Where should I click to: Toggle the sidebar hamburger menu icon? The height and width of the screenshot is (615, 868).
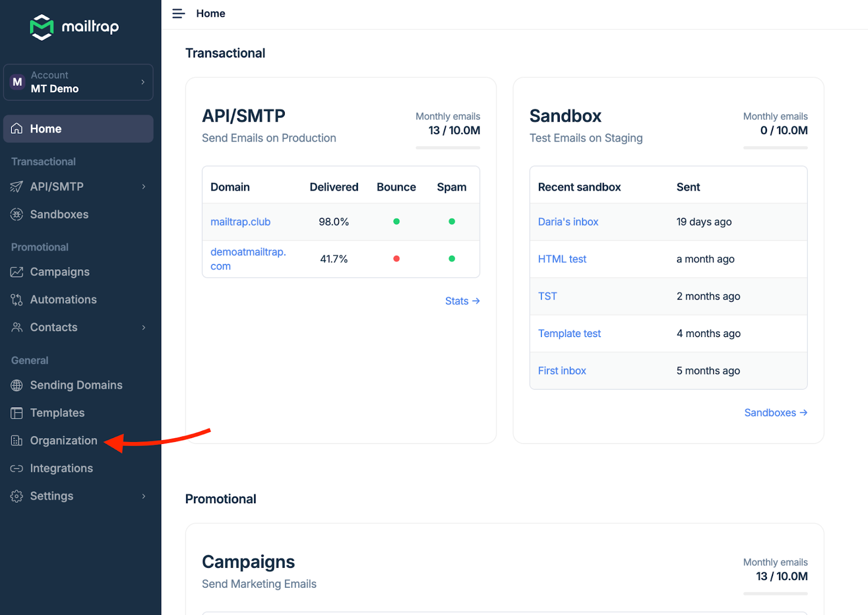[178, 14]
